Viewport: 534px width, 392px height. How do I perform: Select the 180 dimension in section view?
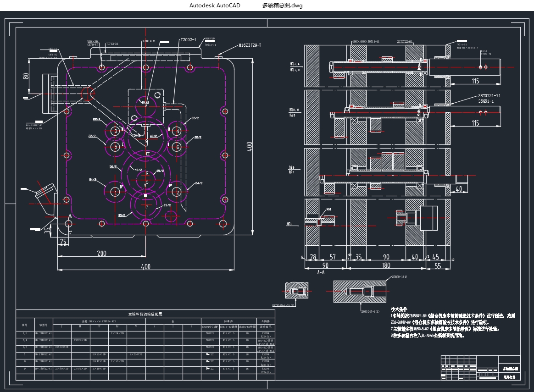click(386, 265)
